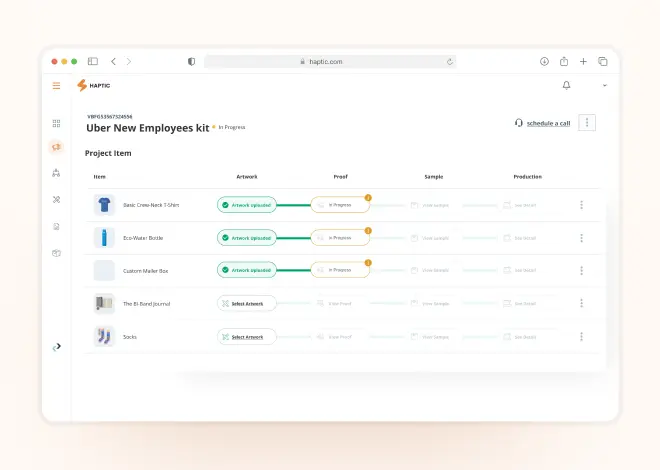This screenshot has width=660, height=470.
Task: Click the Socks product thumbnail
Action: tap(104, 337)
